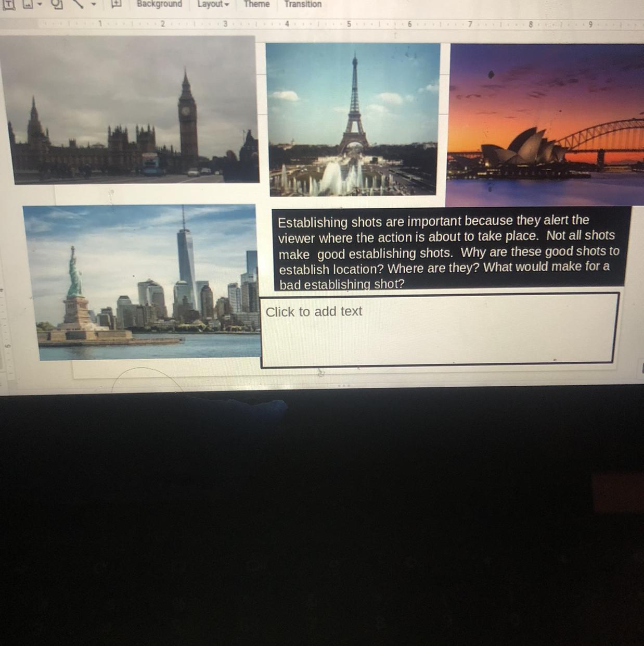Open the Transition panel
The width and height of the screenshot is (644, 646).
pos(303,4)
